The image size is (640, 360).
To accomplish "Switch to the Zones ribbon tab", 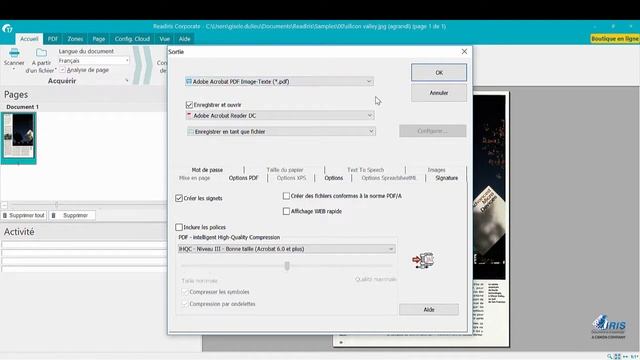I will [x=75, y=39].
